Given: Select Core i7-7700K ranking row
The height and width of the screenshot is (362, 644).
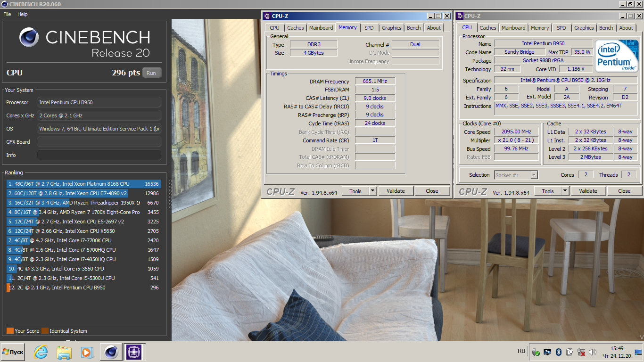Looking at the screenshot, I should tap(84, 240).
